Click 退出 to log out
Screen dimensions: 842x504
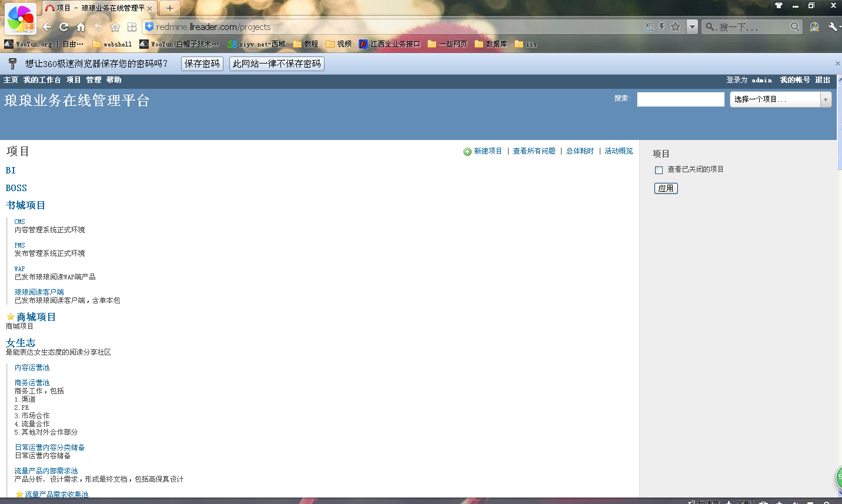[x=823, y=80]
